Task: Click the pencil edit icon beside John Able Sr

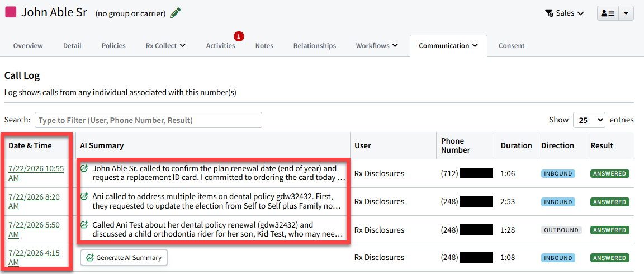Action: [176, 13]
